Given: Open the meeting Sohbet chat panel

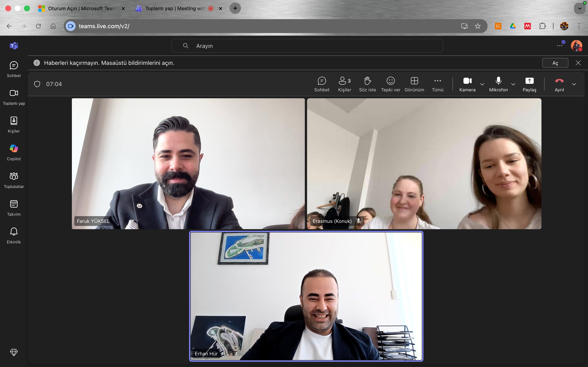Looking at the screenshot, I should tap(322, 84).
